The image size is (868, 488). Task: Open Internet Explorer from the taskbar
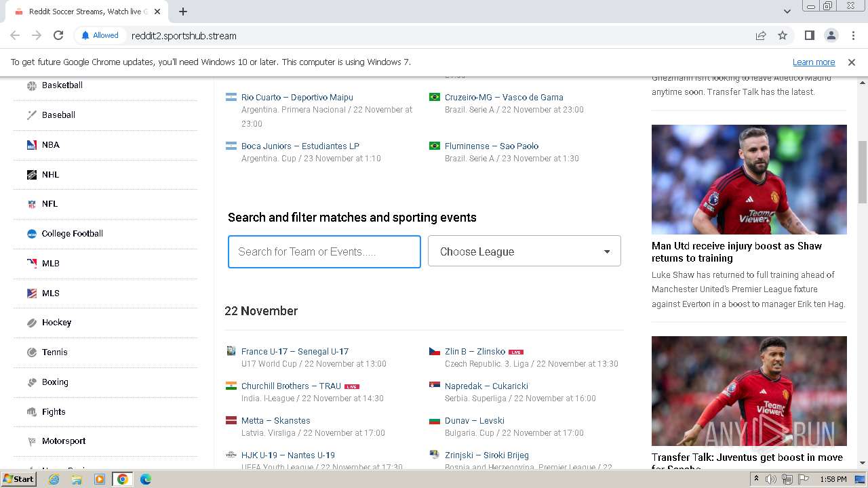54,479
